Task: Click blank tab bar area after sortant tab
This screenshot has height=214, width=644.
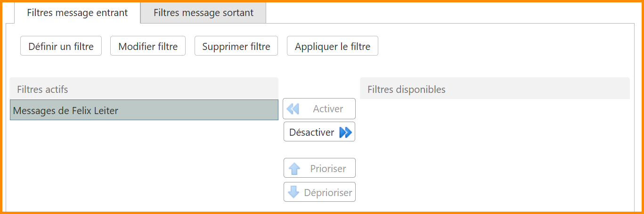Action: 448,13
